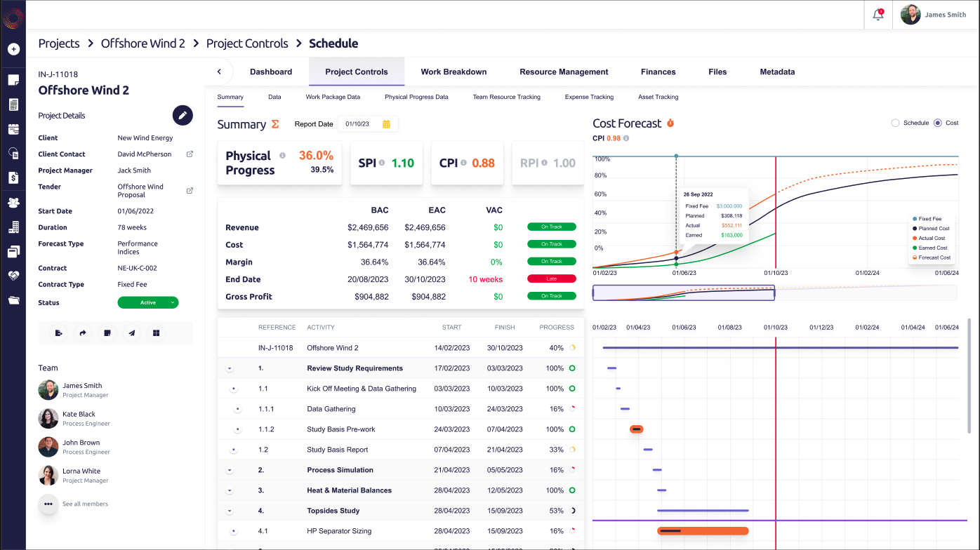The height and width of the screenshot is (550, 980).
Task: Click the Topsides Study gantt bar
Action: click(703, 511)
